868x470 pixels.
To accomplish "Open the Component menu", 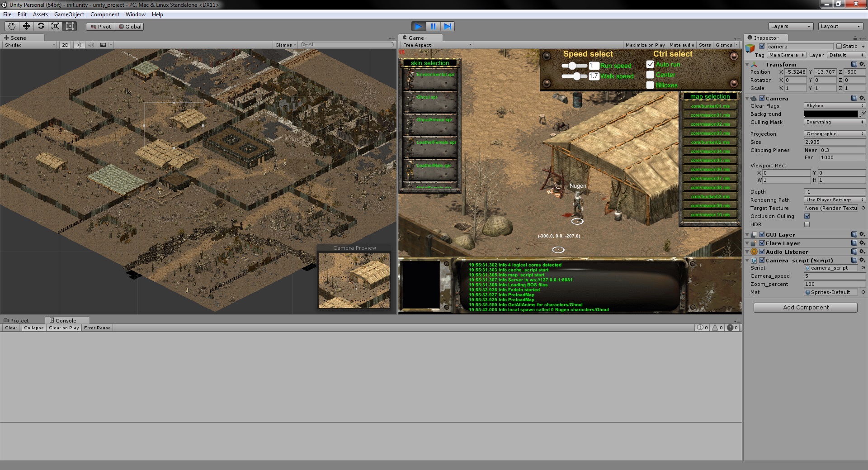I will (105, 14).
